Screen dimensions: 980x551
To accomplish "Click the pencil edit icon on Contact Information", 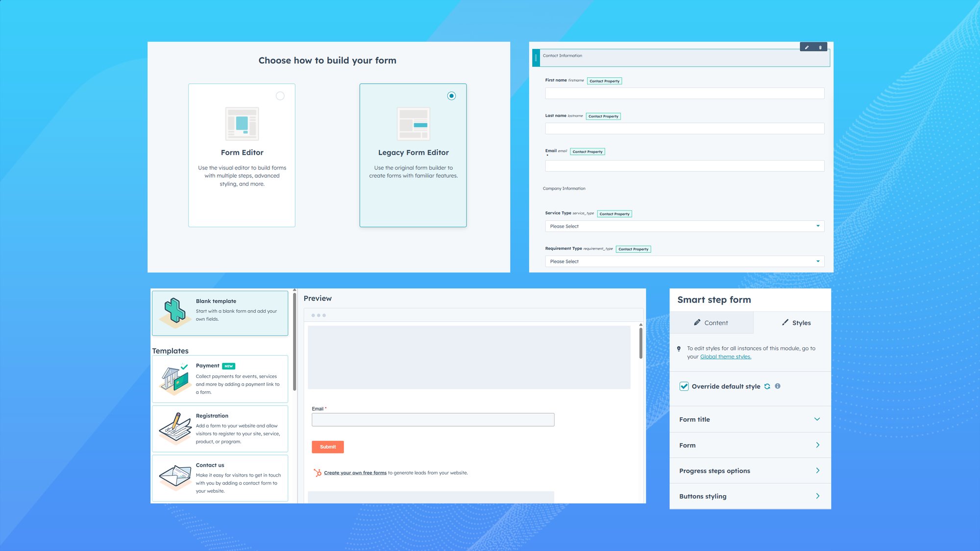I will 807,48.
